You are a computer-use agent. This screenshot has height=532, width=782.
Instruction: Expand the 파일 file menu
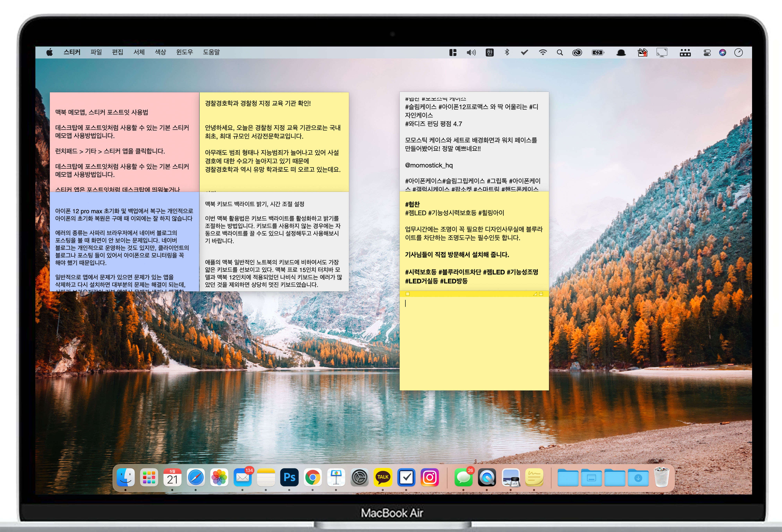(x=96, y=52)
